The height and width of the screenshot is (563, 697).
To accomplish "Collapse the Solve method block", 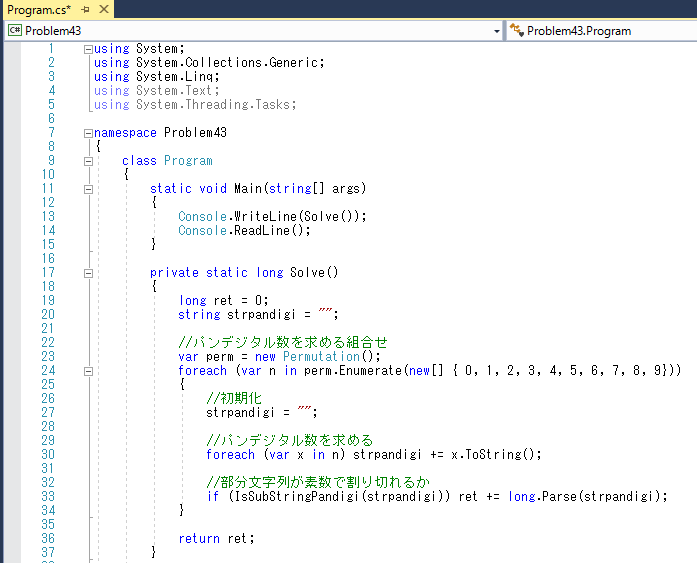I will tap(88, 273).
